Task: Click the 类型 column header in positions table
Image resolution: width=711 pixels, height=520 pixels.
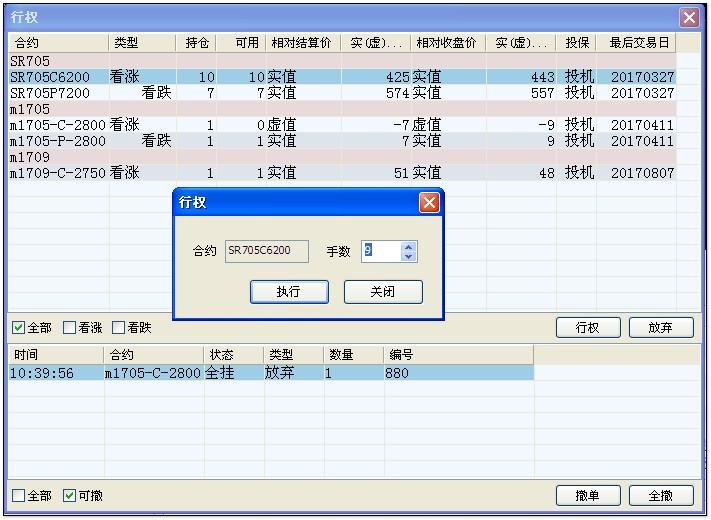Action: [142, 43]
